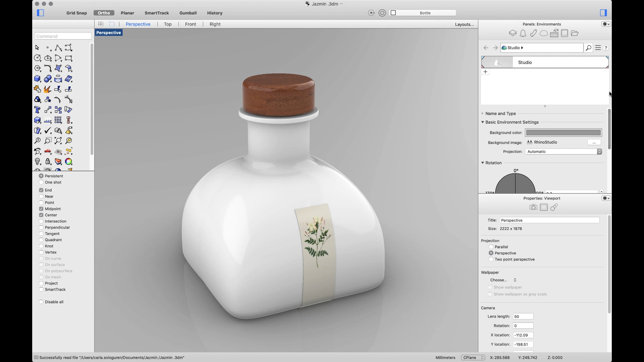Click the light bulb icon
This screenshot has height=362, width=644.
click(x=37, y=161)
